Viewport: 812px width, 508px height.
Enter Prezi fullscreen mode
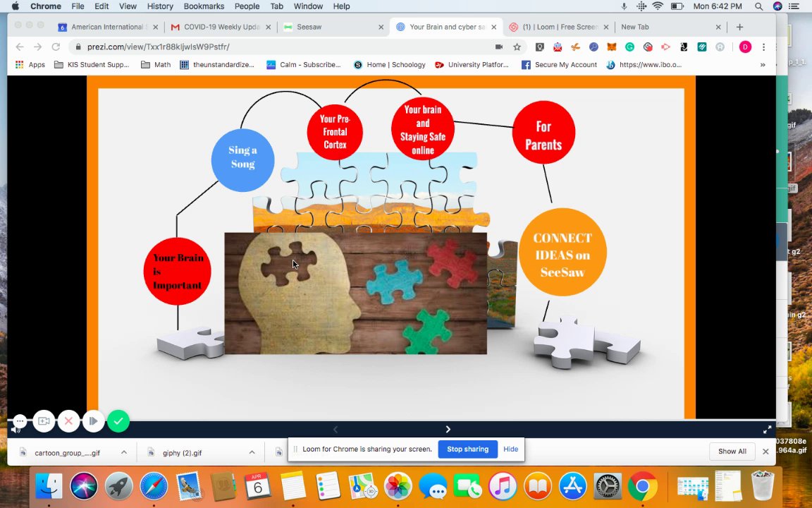(x=767, y=429)
